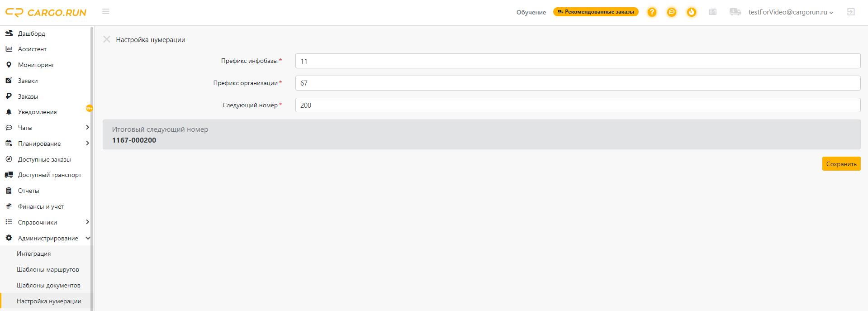Click the CARGO.RUN logo
This screenshot has height=311, width=868.
(x=46, y=12)
